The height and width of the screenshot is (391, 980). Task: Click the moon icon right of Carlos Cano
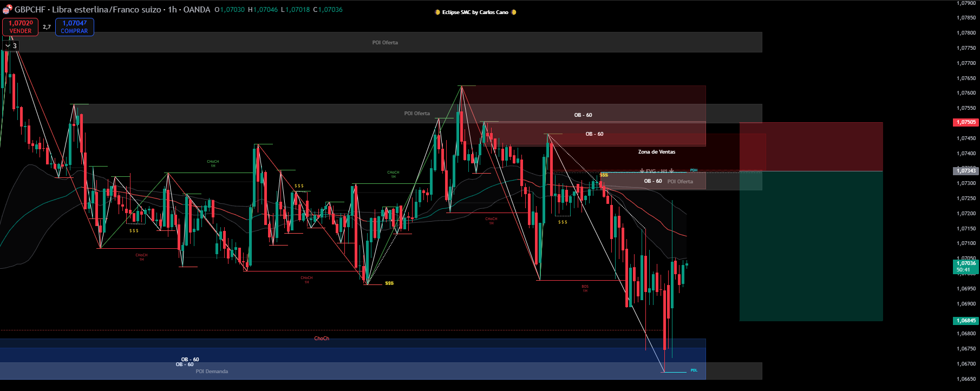click(514, 12)
